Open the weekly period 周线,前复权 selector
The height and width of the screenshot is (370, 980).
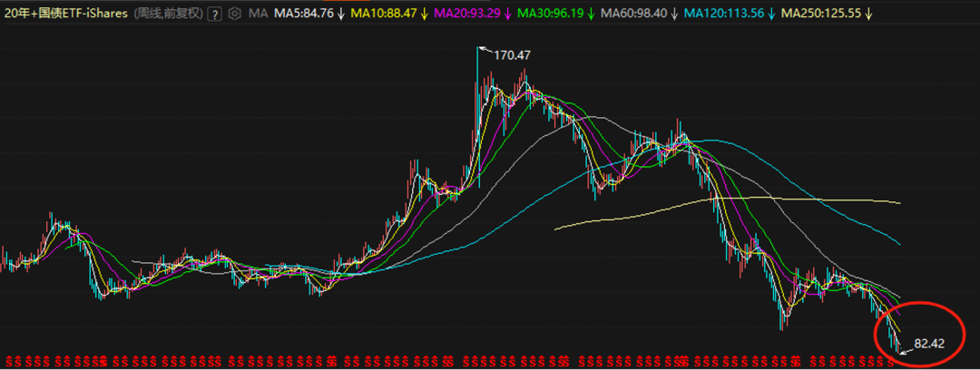coord(167,14)
